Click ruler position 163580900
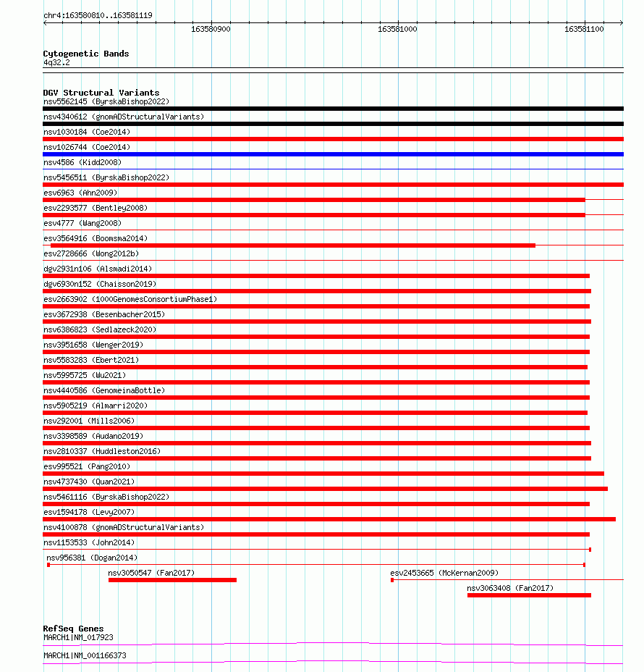This screenshot has width=644, height=672. [211, 29]
